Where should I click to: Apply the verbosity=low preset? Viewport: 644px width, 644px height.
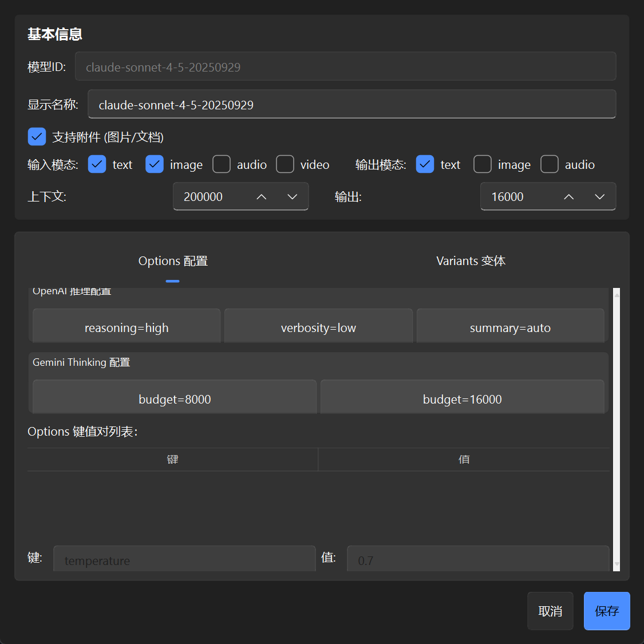318,328
